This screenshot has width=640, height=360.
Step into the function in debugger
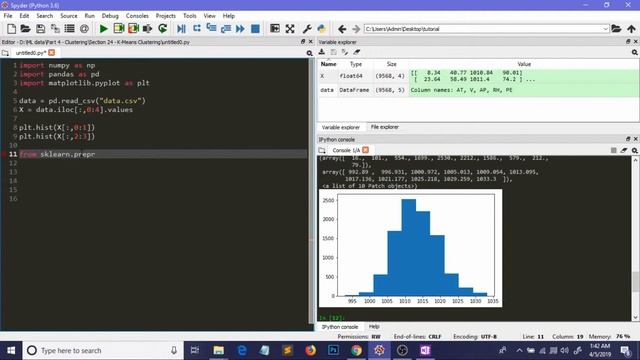211,29
